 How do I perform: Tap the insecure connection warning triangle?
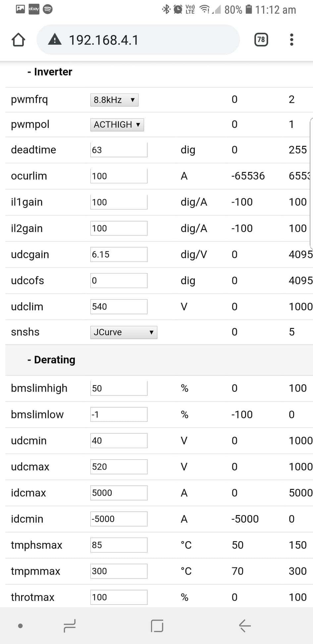coord(55,39)
